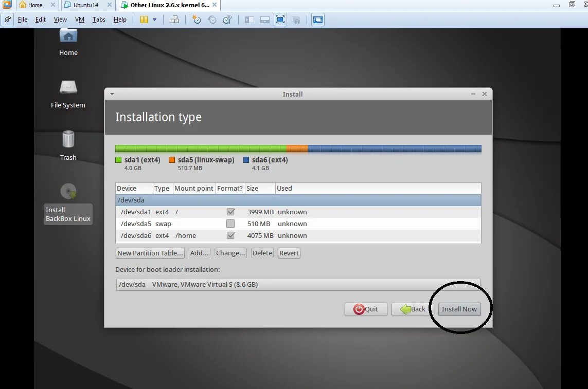Select the /dev/sda6 /home partition row

[x=298, y=235]
